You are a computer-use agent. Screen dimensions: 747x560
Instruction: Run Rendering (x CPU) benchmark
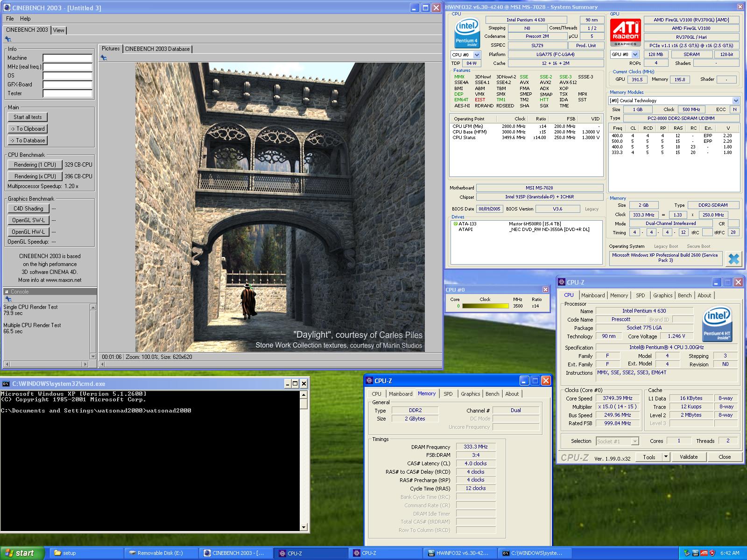point(35,176)
